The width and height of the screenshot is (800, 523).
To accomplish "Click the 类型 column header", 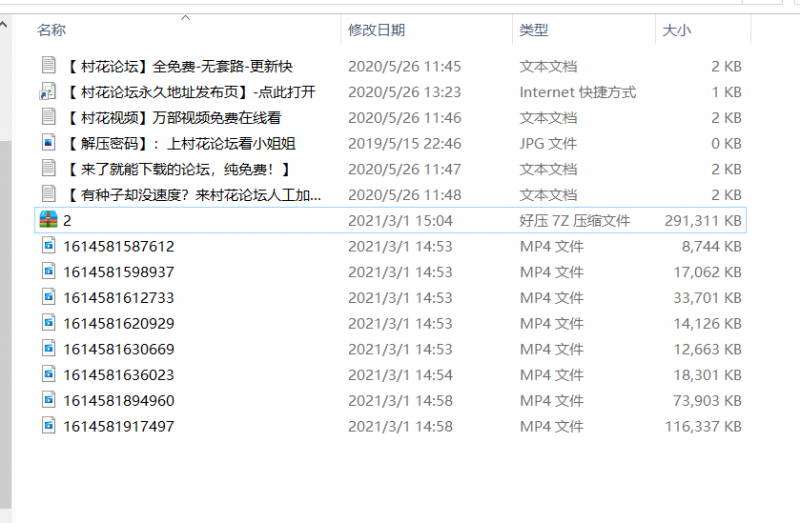I will pos(533,31).
